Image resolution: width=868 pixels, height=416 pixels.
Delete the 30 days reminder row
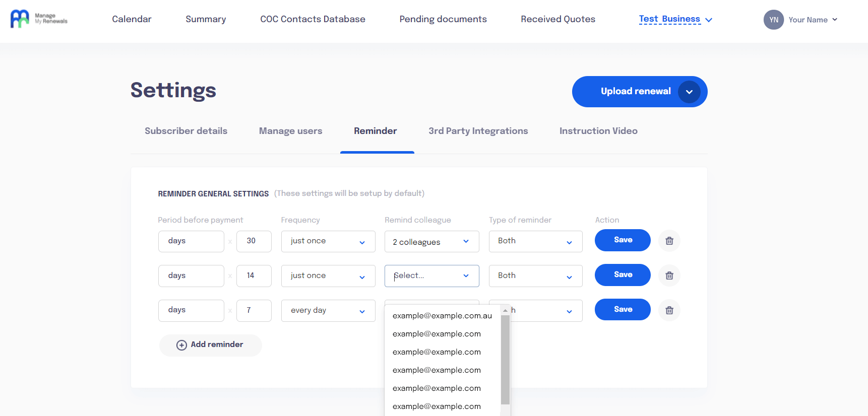pos(669,241)
